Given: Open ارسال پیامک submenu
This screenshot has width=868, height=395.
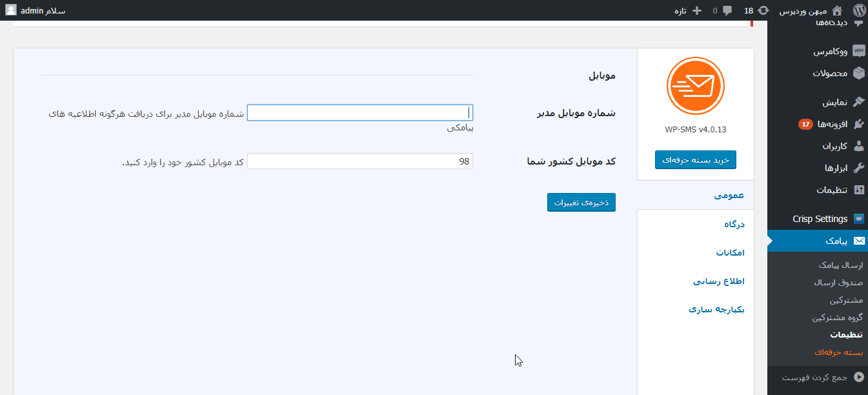Looking at the screenshot, I should 840,265.
